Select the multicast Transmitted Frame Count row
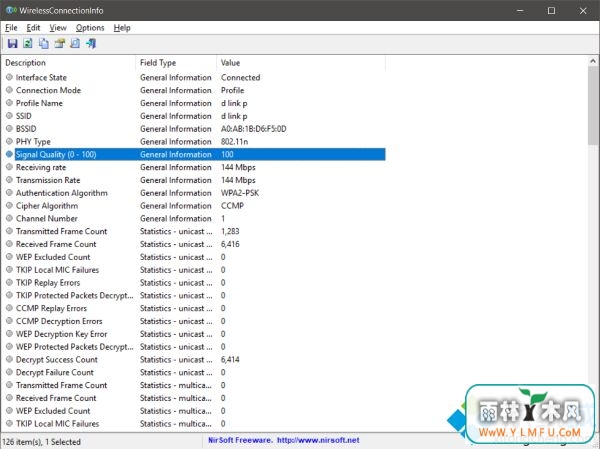Image resolution: width=600 pixels, height=449 pixels. pos(194,385)
